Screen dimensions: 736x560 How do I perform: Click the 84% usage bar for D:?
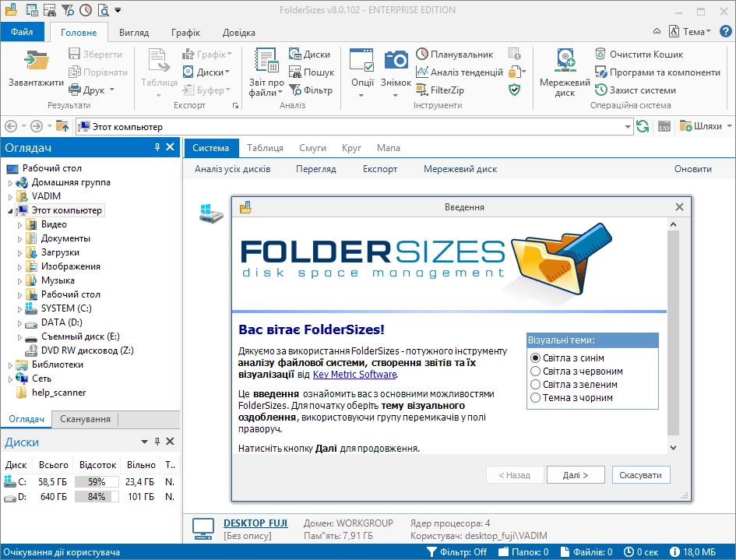(x=97, y=497)
